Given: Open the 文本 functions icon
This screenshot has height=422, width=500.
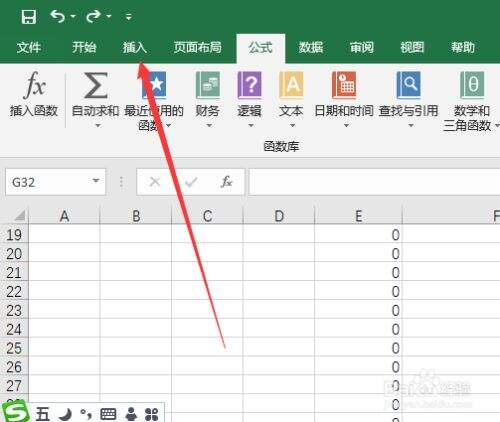Looking at the screenshot, I should pos(291,85).
